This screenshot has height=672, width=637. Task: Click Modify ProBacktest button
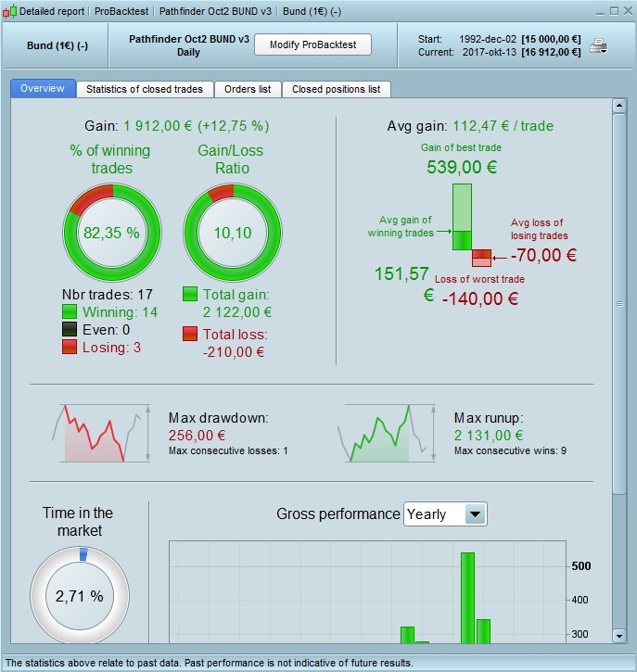(312, 44)
